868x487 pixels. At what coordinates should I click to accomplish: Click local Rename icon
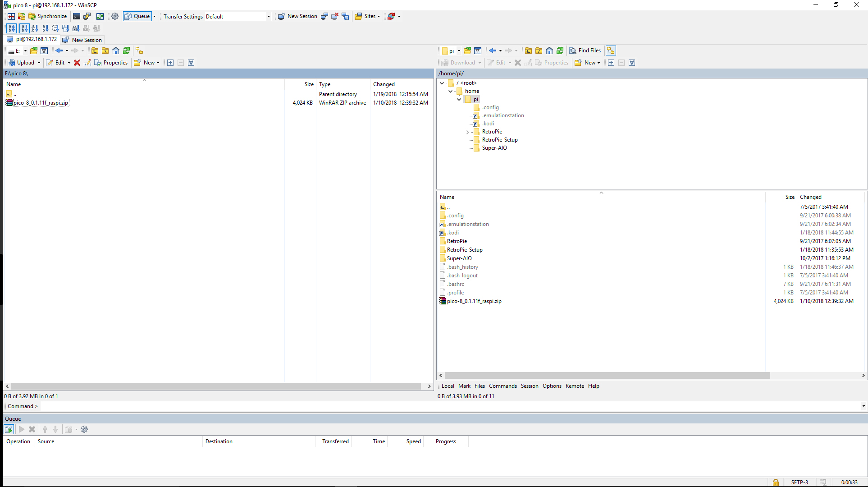tap(87, 63)
